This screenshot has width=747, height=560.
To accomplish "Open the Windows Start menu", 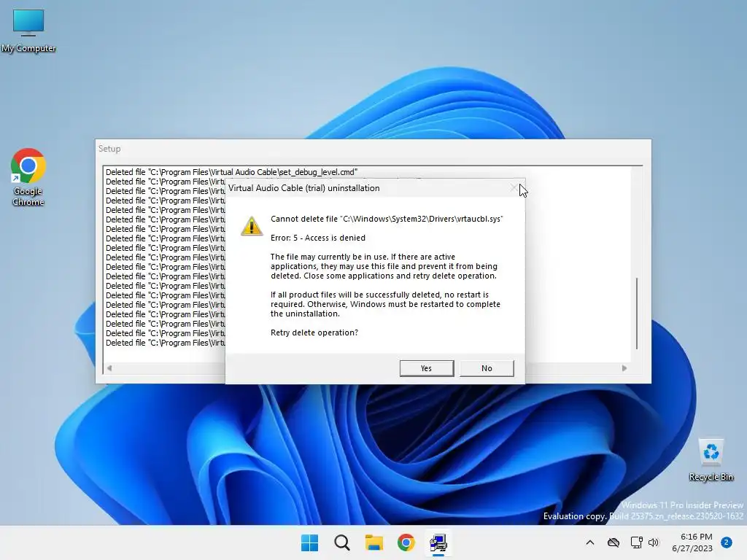I will point(309,542).
